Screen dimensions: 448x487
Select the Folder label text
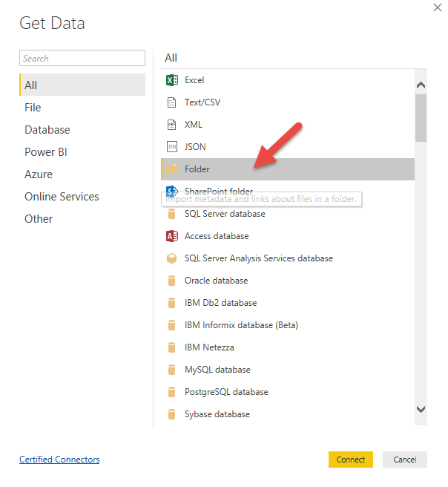click(x=197, y=169)
